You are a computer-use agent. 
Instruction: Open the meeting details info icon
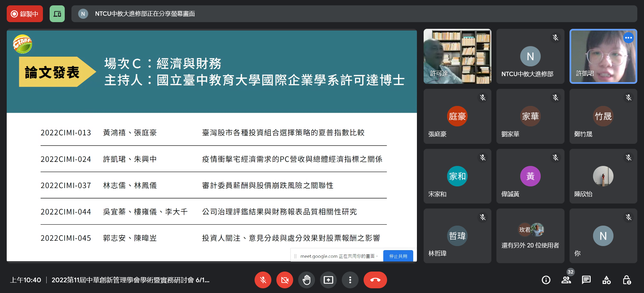point(546,280)
